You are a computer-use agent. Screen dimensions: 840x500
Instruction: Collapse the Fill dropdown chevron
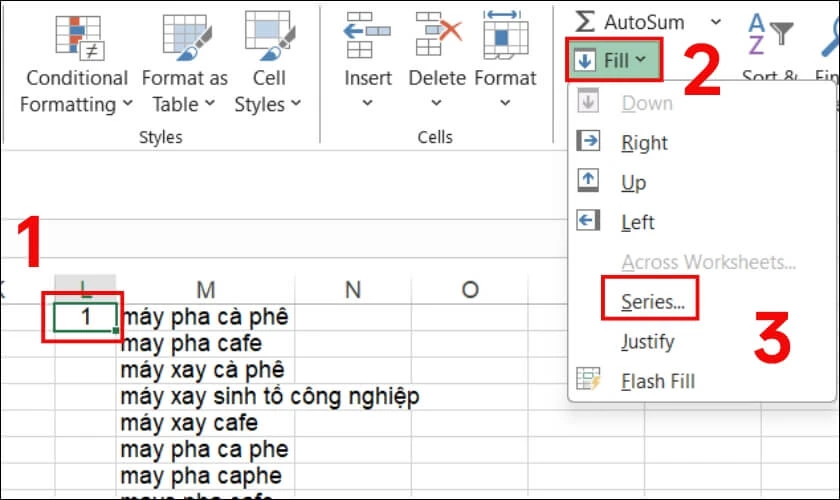(x=641, y=59)
